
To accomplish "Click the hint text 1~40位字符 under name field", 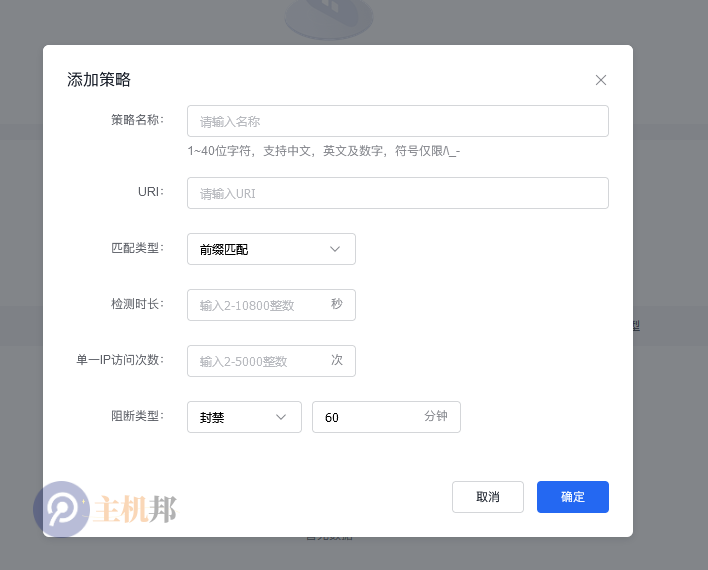I will click(324, 151).
